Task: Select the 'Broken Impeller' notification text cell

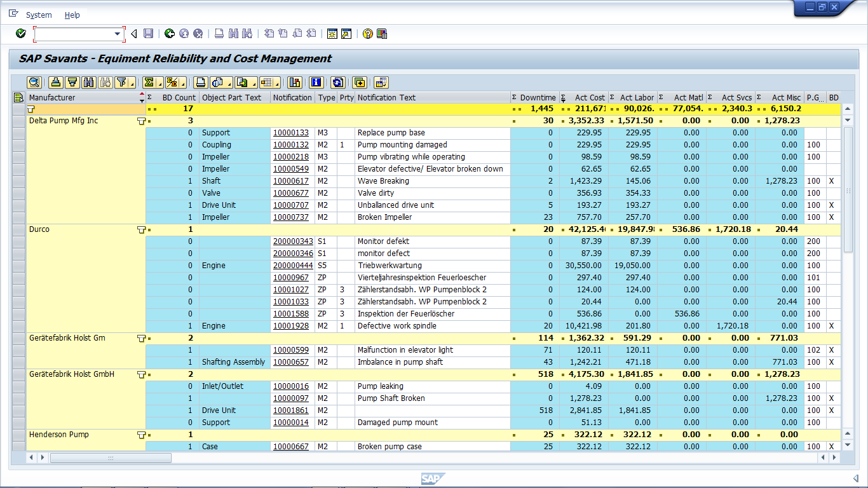Action: coord(432,217)
